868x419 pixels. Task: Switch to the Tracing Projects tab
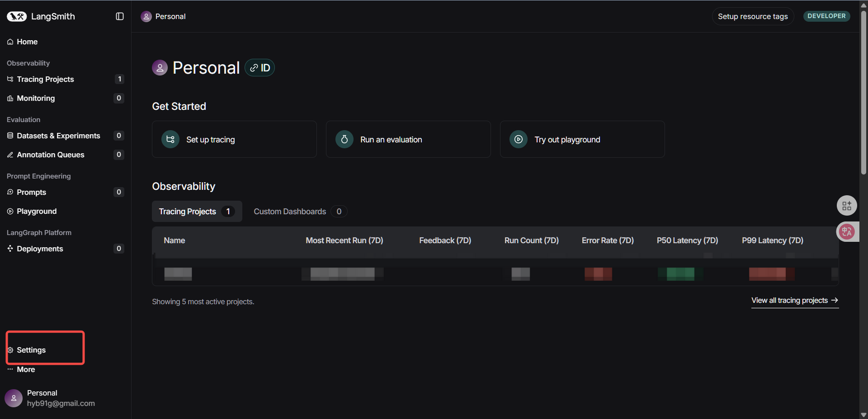[x=197, y=212]
